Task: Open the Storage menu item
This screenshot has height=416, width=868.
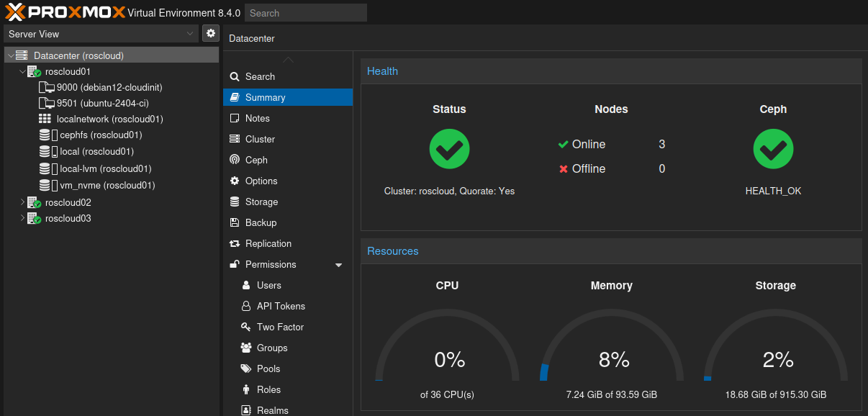Action: tap(288, 202)
